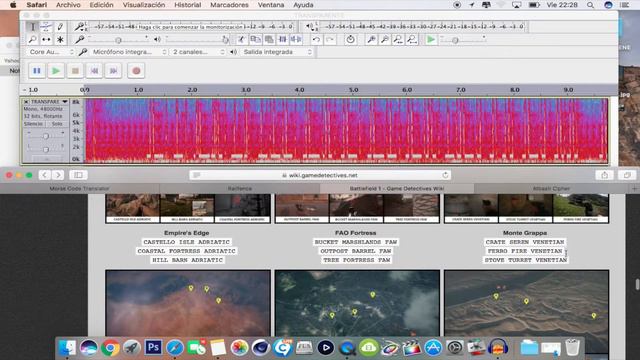Open the Sync-Lock clock icon in Audacity
Viewport: 640px width, 360px height.
click(x=350, y=40)
